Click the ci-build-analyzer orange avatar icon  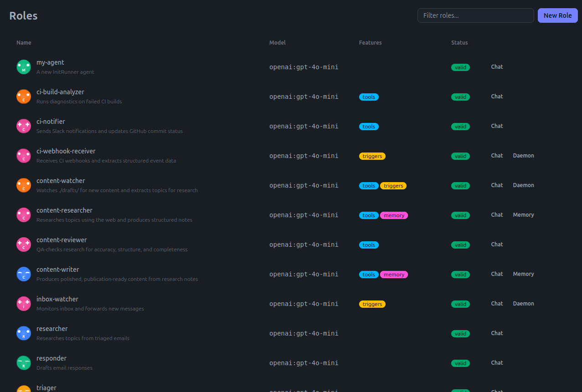[x=24, y=97]
